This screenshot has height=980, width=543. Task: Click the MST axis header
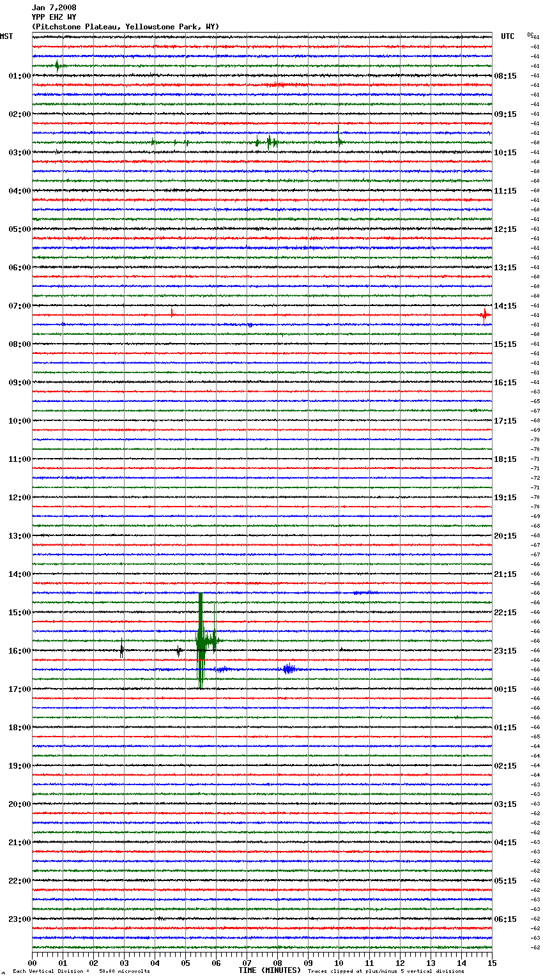point(6,36)
